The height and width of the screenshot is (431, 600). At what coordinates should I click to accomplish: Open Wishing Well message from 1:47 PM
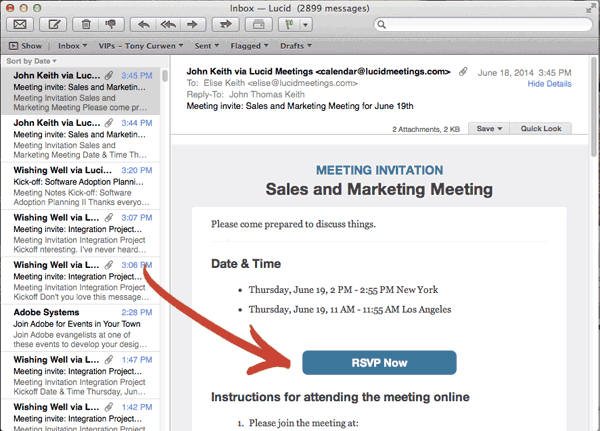click(x=80, y=375)
